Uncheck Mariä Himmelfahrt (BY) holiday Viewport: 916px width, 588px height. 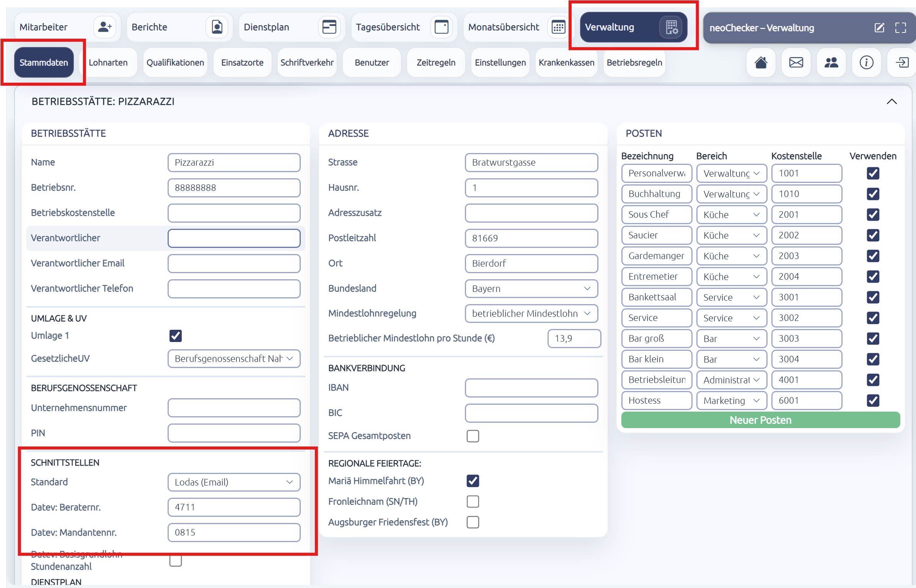click(473, 480)
